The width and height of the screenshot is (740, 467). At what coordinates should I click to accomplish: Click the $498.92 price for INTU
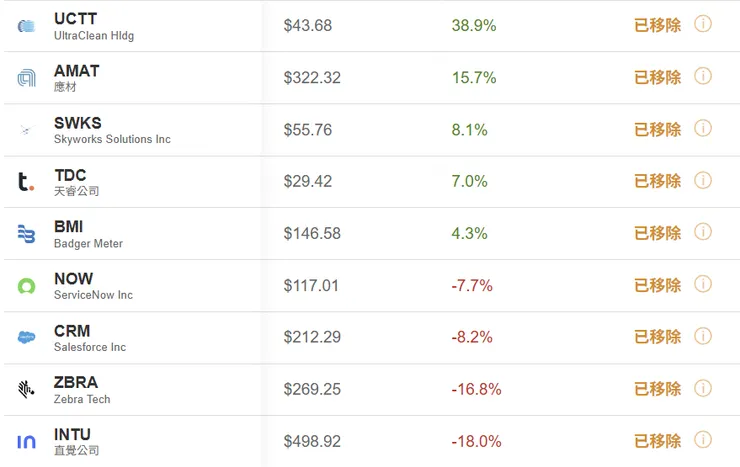312,442
